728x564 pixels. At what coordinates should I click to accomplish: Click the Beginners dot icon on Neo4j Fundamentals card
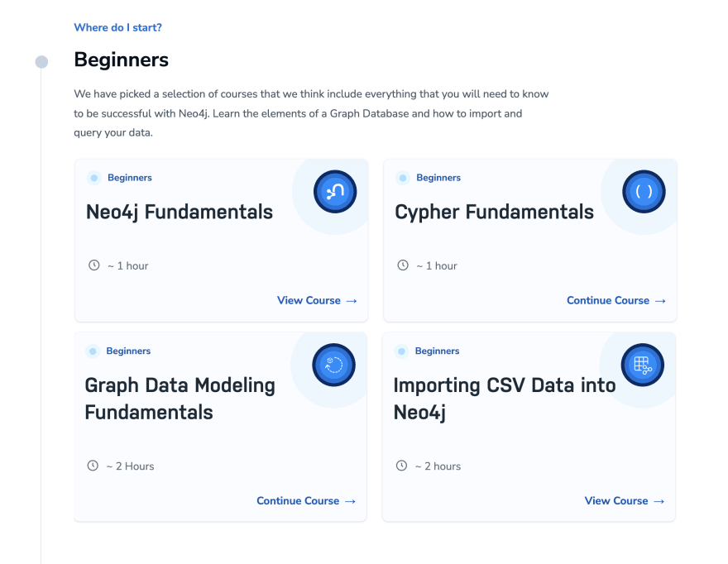(x=94, y=178)
